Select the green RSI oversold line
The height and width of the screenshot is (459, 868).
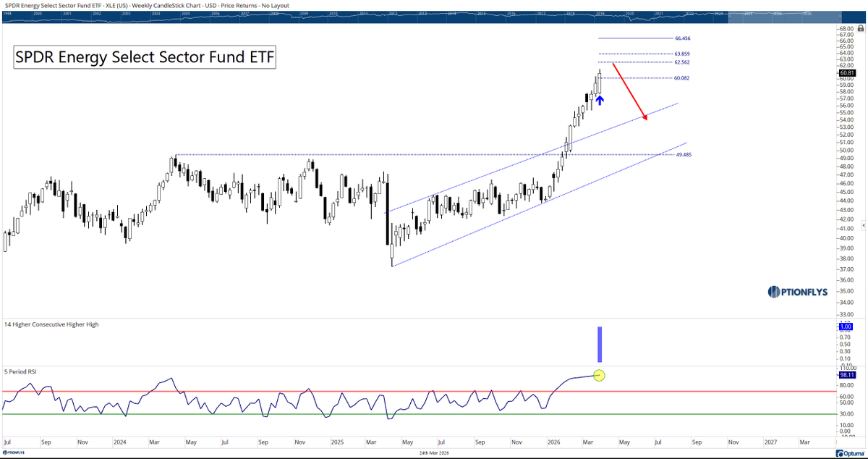click(x=419, y=414)
